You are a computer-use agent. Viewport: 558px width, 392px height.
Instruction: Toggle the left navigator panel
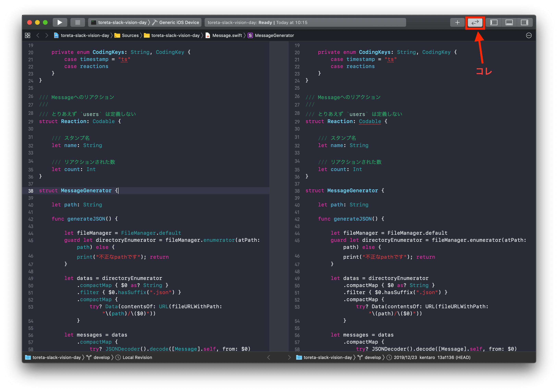click(494, 22)
